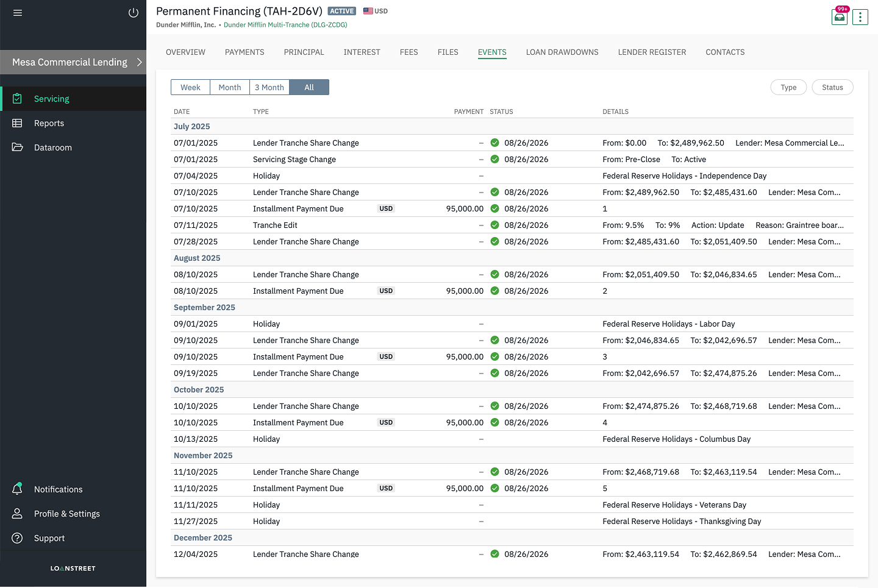Go to Reports in the sidebar
Screen dimensions: 878x588
coord(73,123)
